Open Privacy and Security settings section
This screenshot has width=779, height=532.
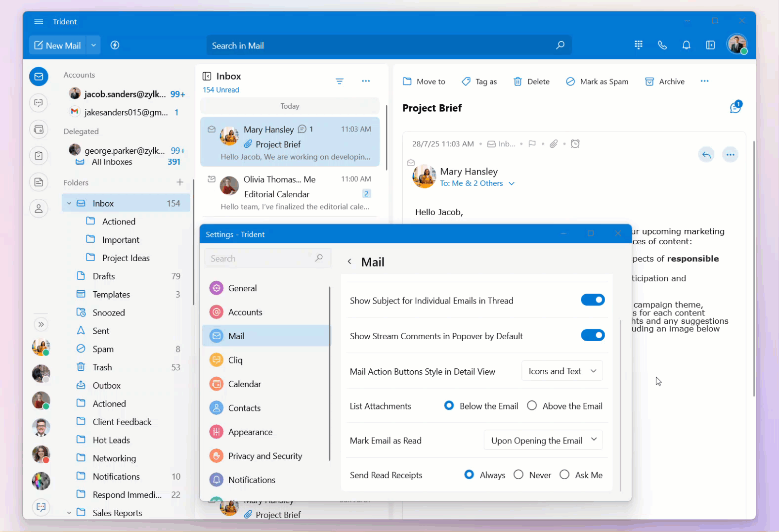265,456
